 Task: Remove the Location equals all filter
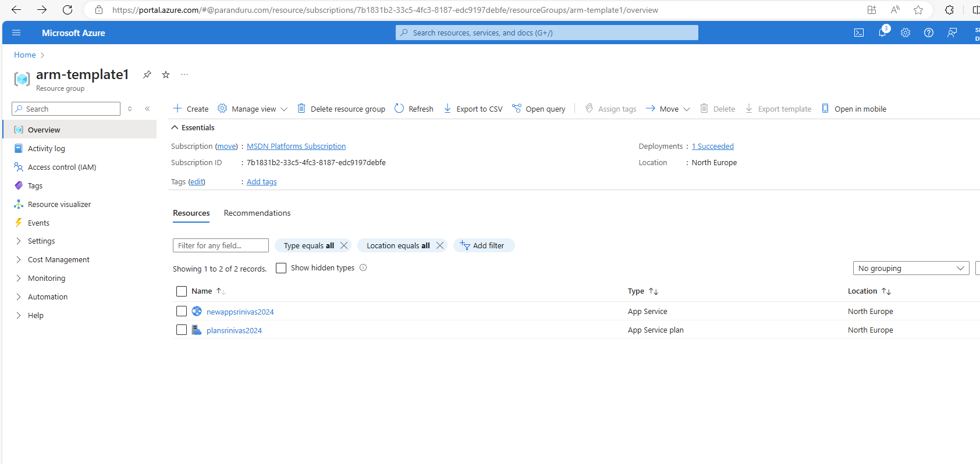pyautogui.click(x=440, y=245)
